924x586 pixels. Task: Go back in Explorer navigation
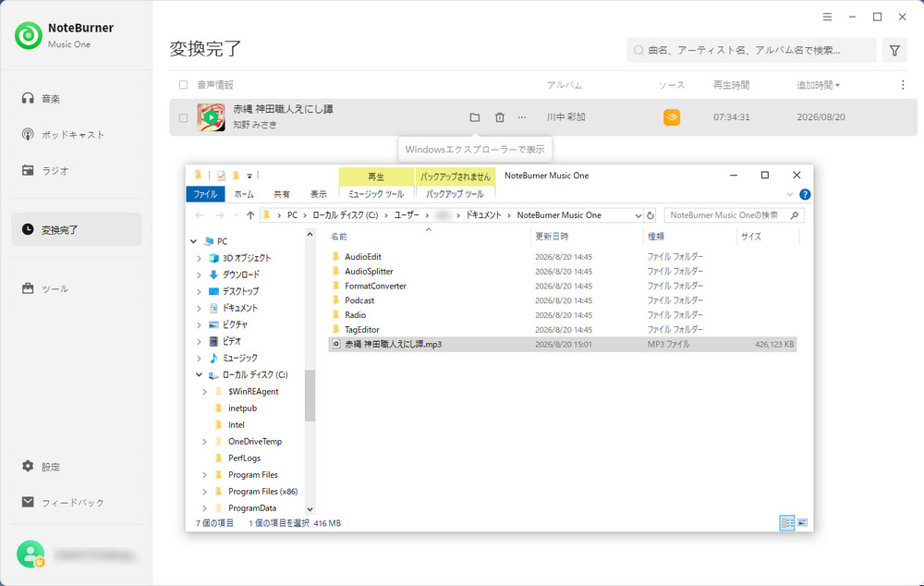click(x=200, y=215)
